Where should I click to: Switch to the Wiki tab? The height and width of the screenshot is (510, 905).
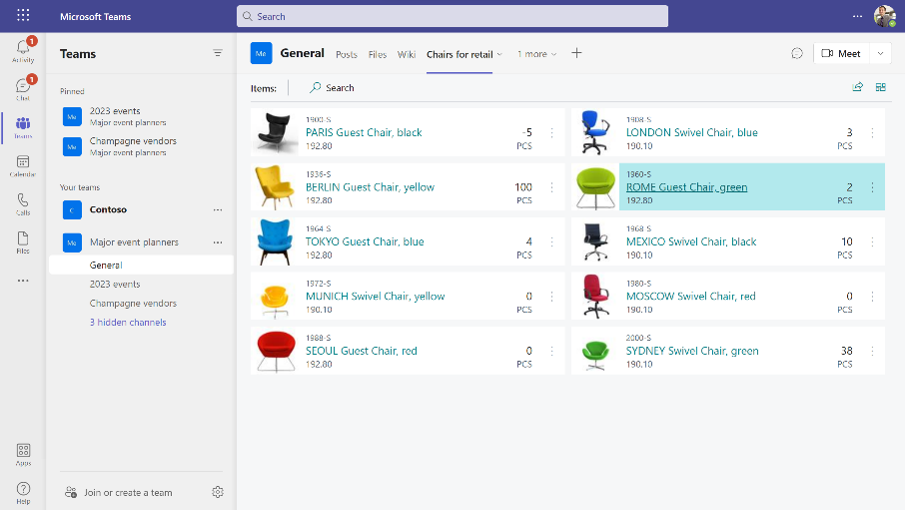point(406,54)
